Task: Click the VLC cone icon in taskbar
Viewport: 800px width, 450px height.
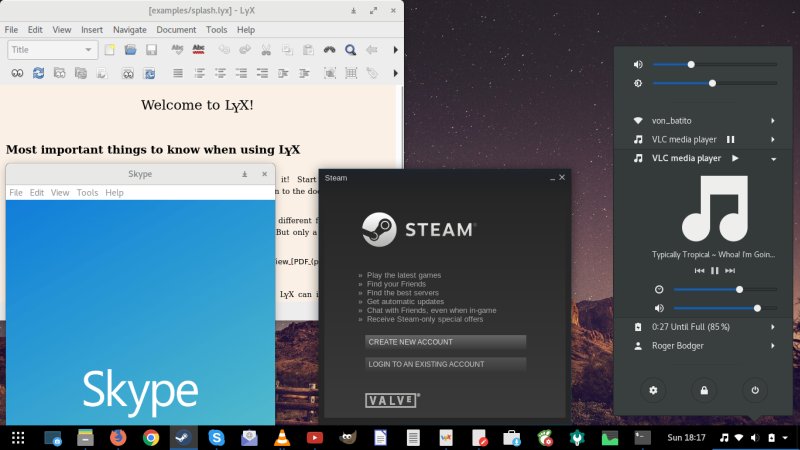Action: 282,438
